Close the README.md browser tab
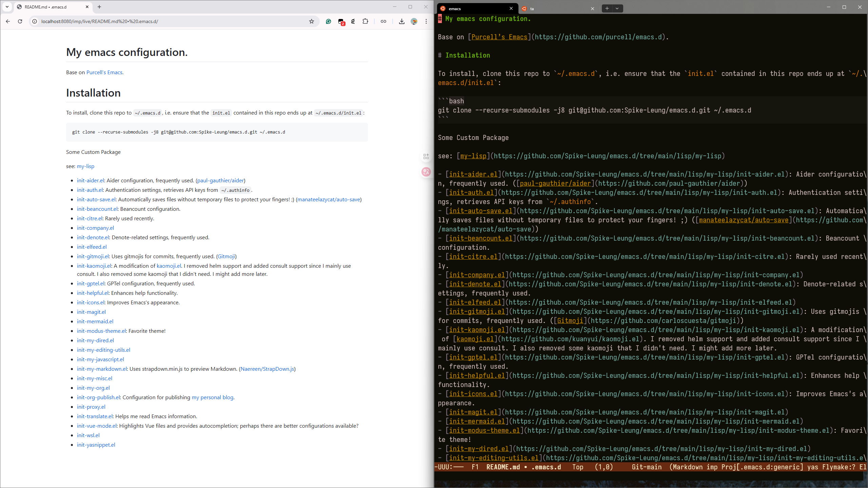Viewport: 868px width, 488px height. [x=87, y=7]
